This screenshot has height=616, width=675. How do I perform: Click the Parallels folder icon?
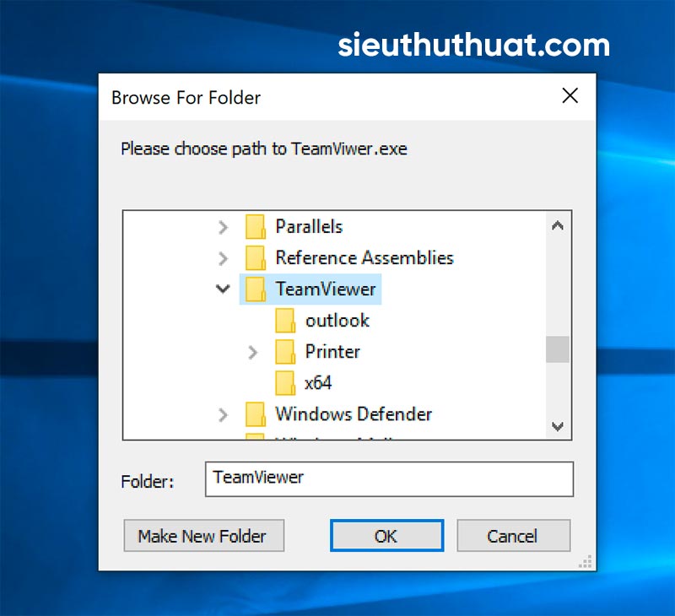[256, 226]
